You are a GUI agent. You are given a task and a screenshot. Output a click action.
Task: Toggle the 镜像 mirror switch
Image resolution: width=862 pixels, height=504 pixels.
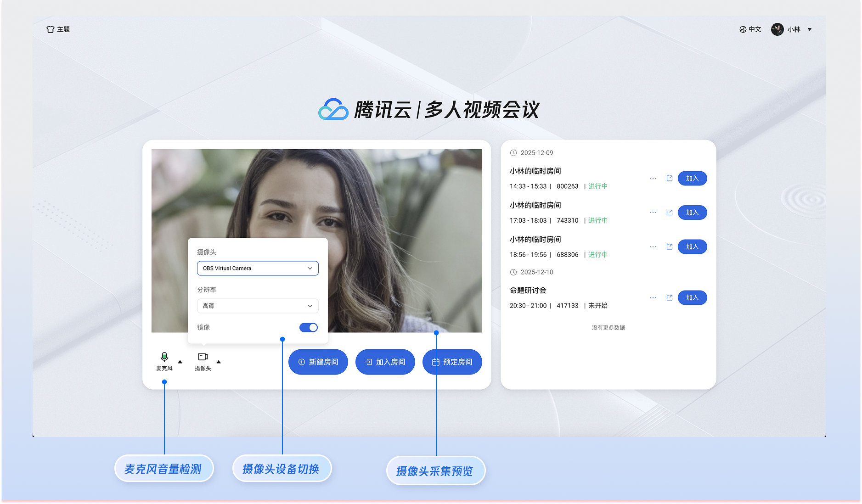[309, 327]
